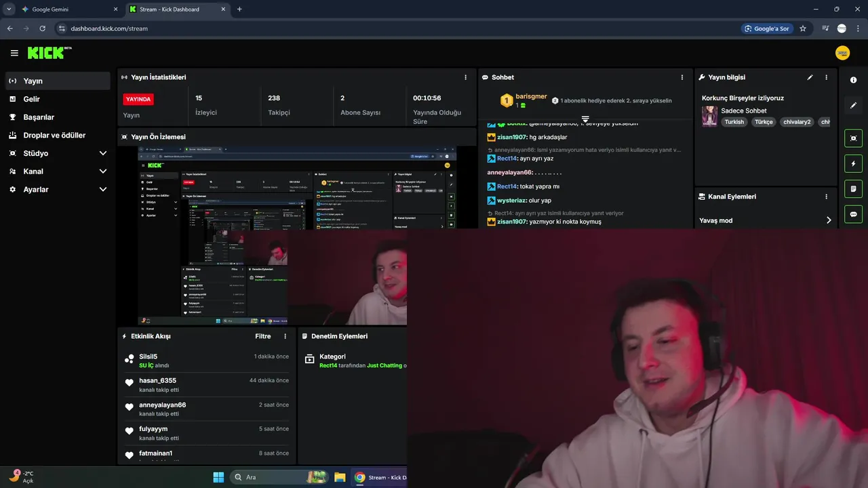Open File Explorer from the taskbar

[340, 477]
